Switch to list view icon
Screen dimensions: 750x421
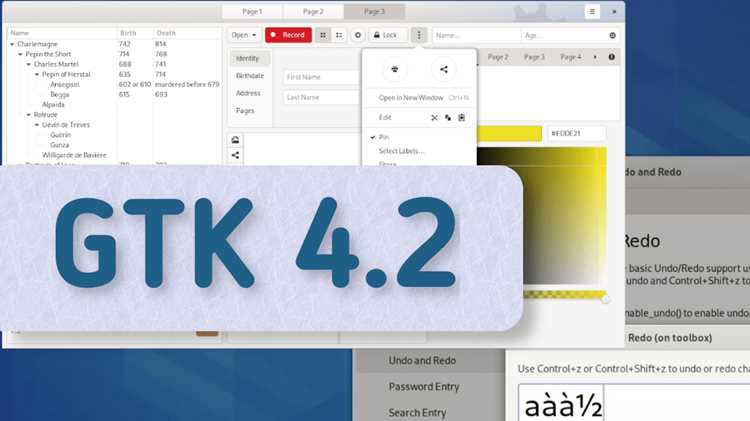pos(339,35)
